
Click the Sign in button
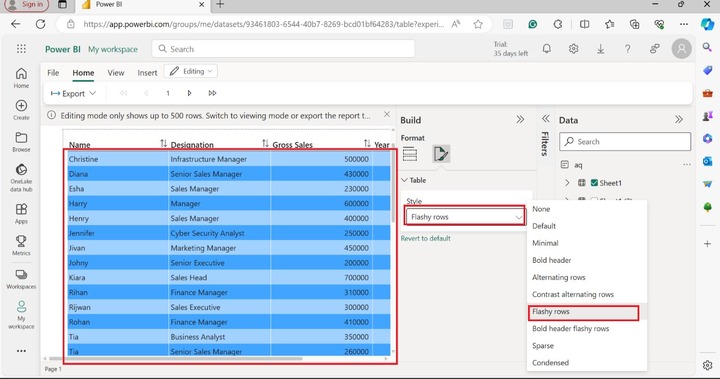[27, 5]
